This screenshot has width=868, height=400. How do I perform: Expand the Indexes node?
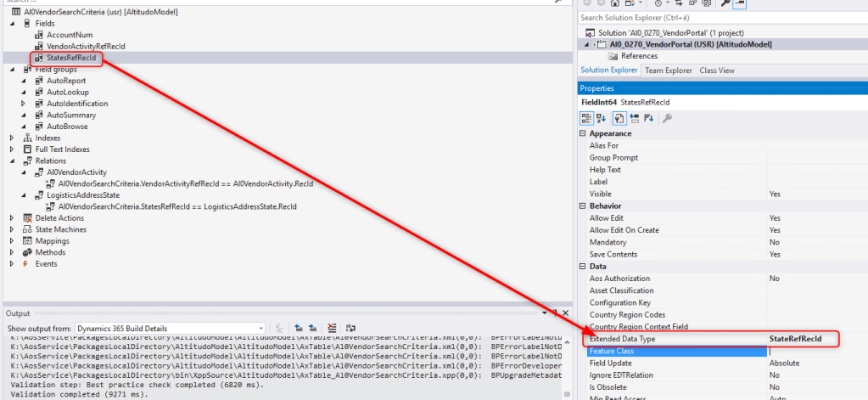[x=12, y=138]
